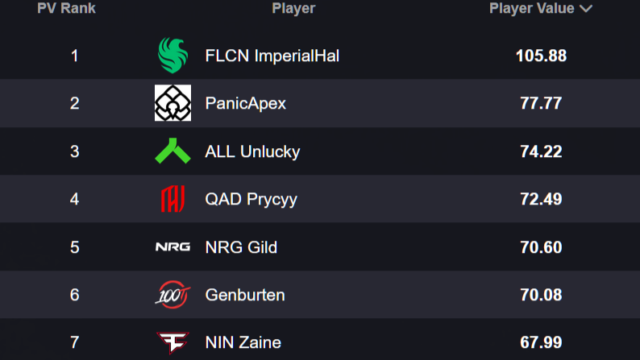The image size is (640, 360).
Task: Click the 105.88 player value cell
Action: (x=541, y=56)
